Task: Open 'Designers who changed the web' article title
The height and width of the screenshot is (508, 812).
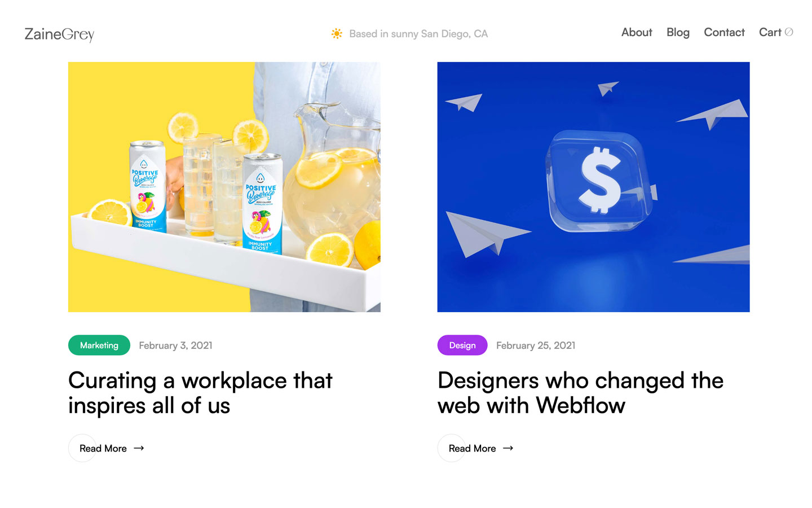Action: [x=580, y=393]
